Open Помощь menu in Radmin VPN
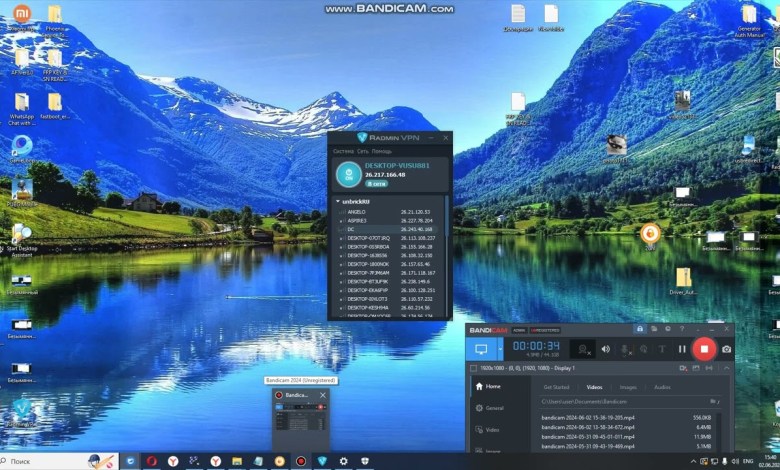The height and width of the screenshot is (470, 780). pyautogui.click(x=382, y=151)
